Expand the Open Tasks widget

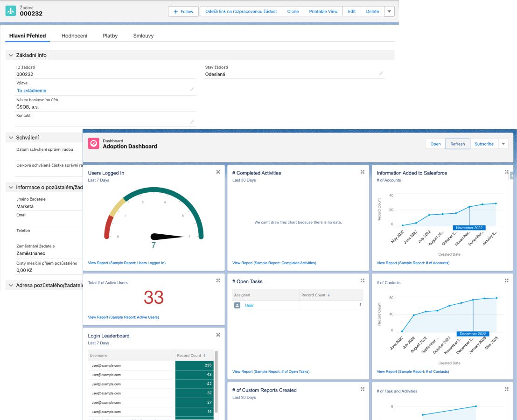tap(362, 281)
